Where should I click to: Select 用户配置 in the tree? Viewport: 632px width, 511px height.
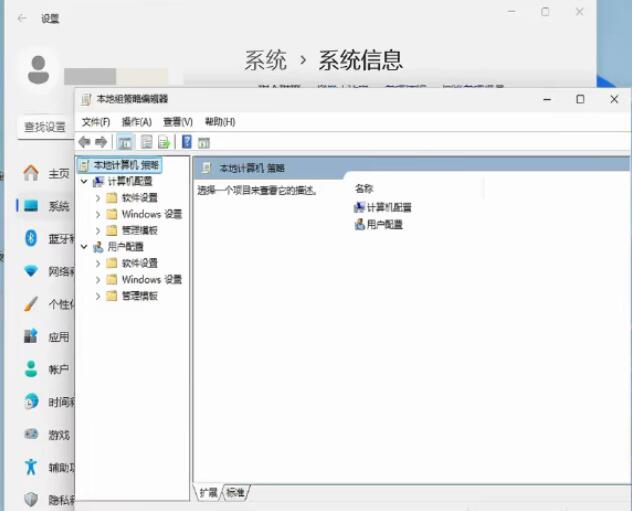[125, 247]
